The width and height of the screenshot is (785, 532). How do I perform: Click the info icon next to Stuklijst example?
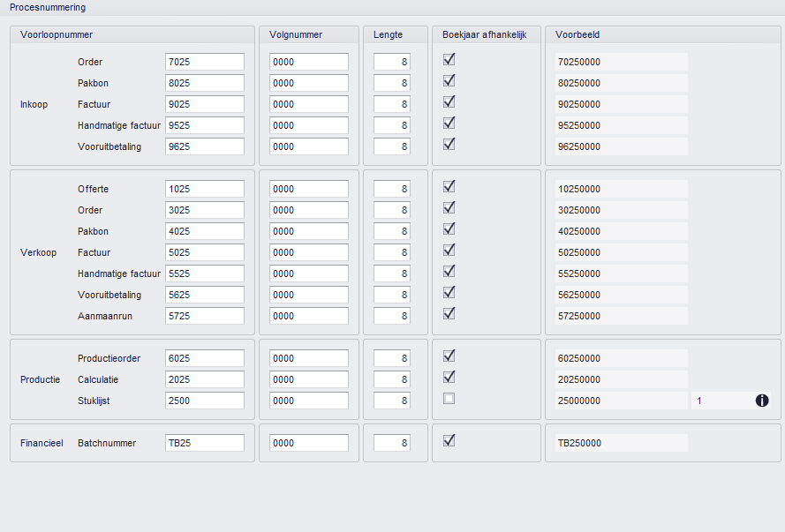coord(762,401)
